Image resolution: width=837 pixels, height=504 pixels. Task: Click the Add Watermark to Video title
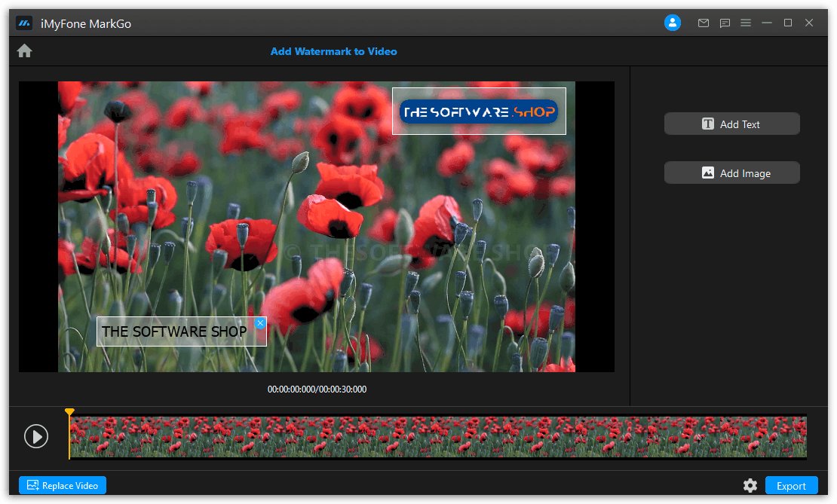[333, 52]
